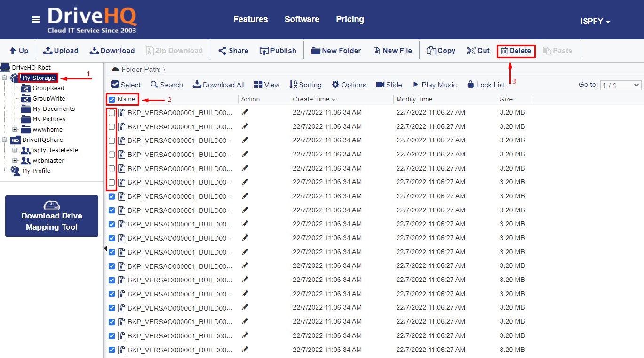Screen dimensions: 644x358
Task: Open the hamburger menu beside DriveHQ logo
Action: [36, 20]
